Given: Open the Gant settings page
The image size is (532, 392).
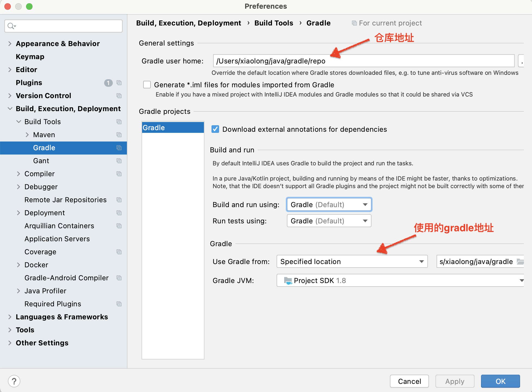Looking at the screenshot, I should (x=41, y=161).
